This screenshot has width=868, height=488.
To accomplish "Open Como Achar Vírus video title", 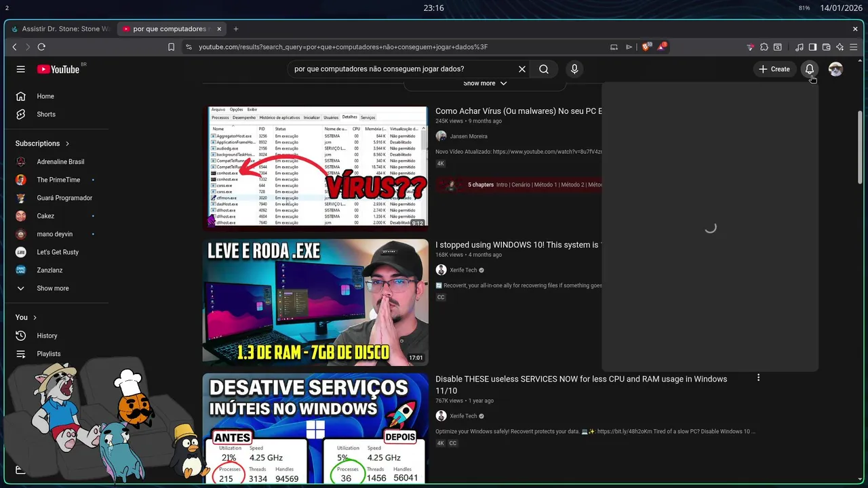I will tap(519, 111).
